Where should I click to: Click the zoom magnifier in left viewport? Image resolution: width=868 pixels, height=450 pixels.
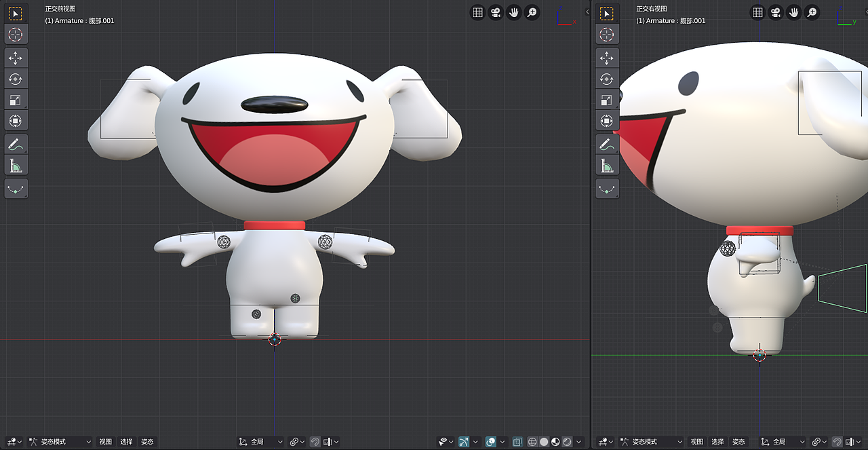click(x=532, y=12)
